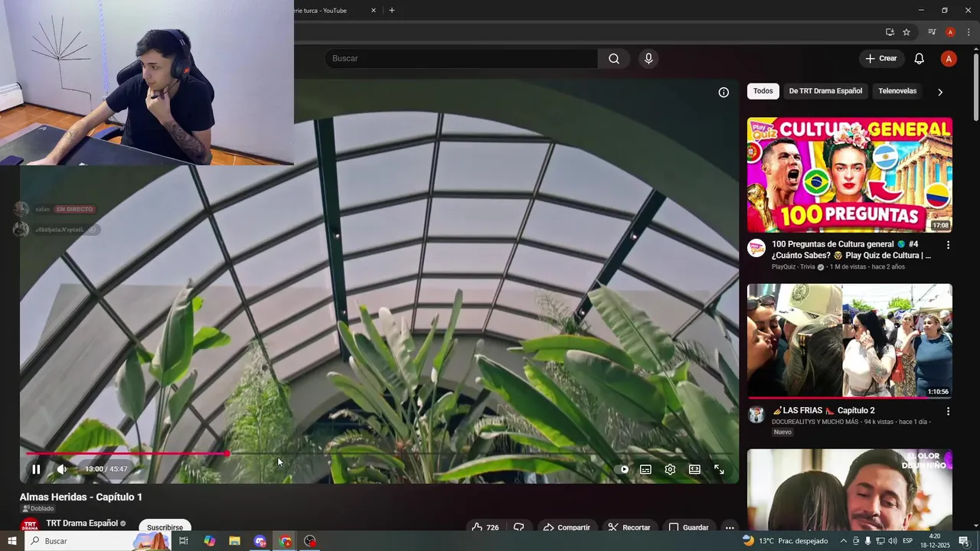Open the LAS FRIAS Capítulo 2 thumbnail
The width and height of the screenshot is (980, 551).
tap(850, 341)
